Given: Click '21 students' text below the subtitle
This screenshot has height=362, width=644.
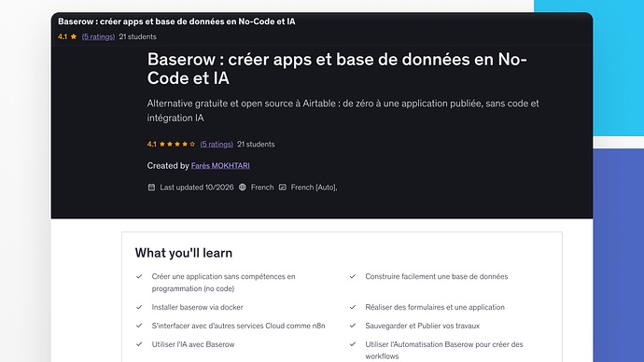Looking at the screenshot, I should tap(256, 144).
